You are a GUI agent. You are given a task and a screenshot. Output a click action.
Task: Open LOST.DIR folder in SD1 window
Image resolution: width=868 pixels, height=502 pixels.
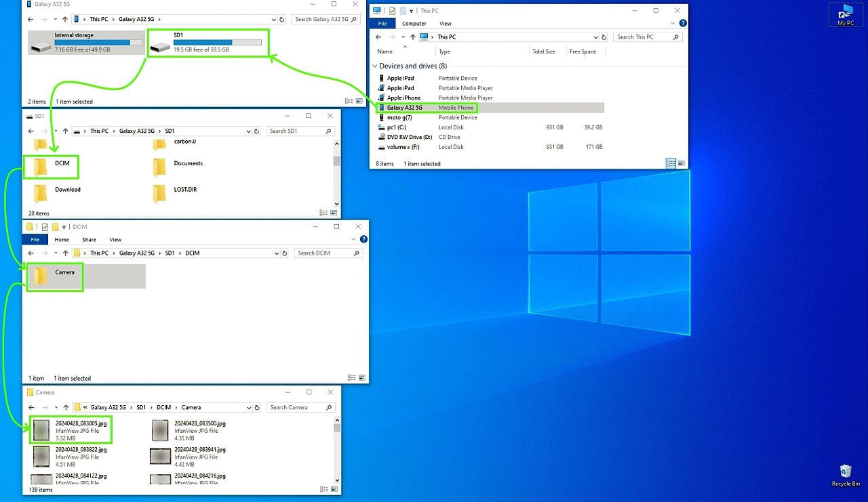click(175, 192)
